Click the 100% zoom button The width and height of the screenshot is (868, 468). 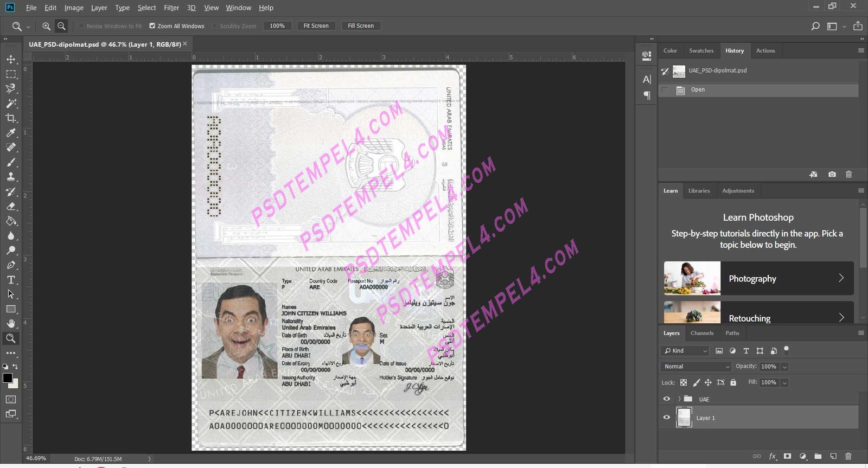click(x=277, y=26)
